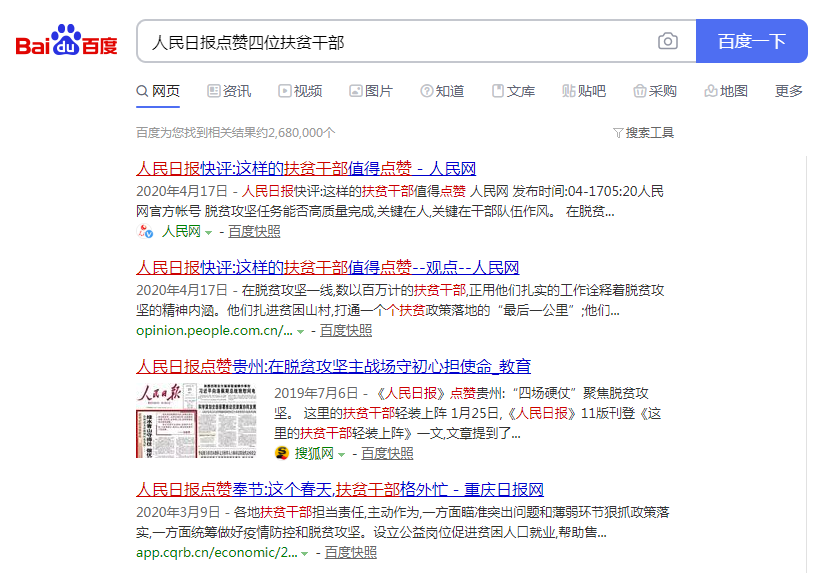Switch to the 知道 tab

[x=442, y=92]
